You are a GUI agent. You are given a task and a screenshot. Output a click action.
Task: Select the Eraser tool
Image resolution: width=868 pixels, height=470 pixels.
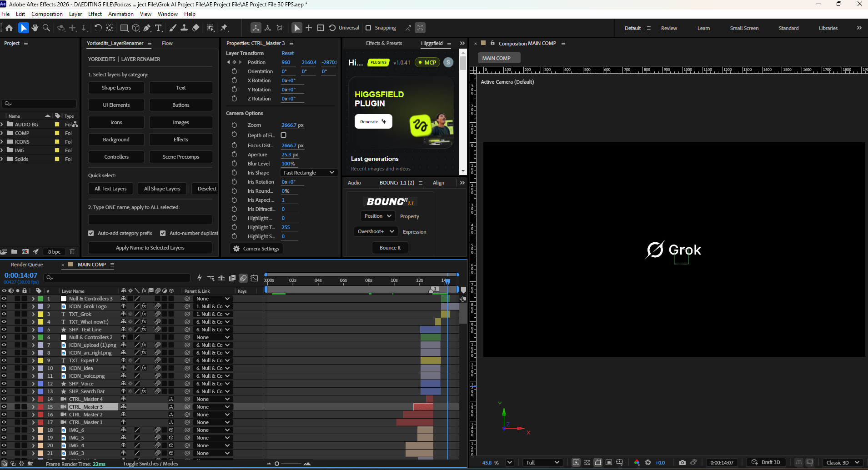click(x=196, y=28)
